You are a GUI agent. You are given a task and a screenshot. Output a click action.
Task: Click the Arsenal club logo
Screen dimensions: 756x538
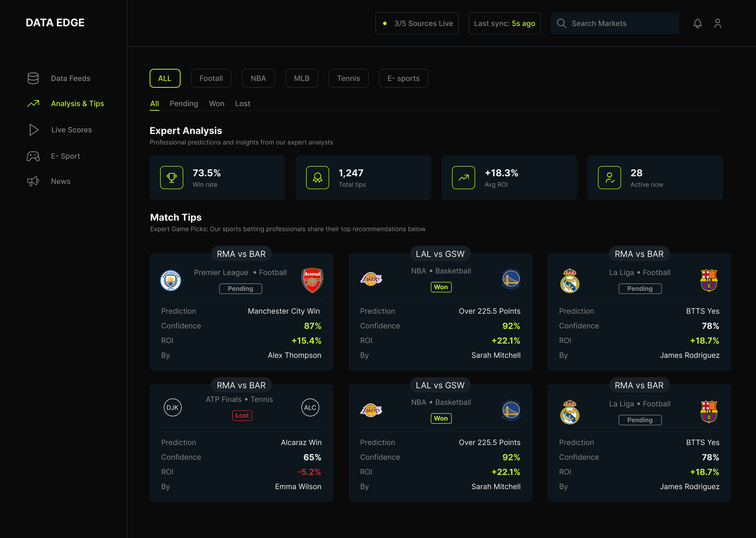312,280
